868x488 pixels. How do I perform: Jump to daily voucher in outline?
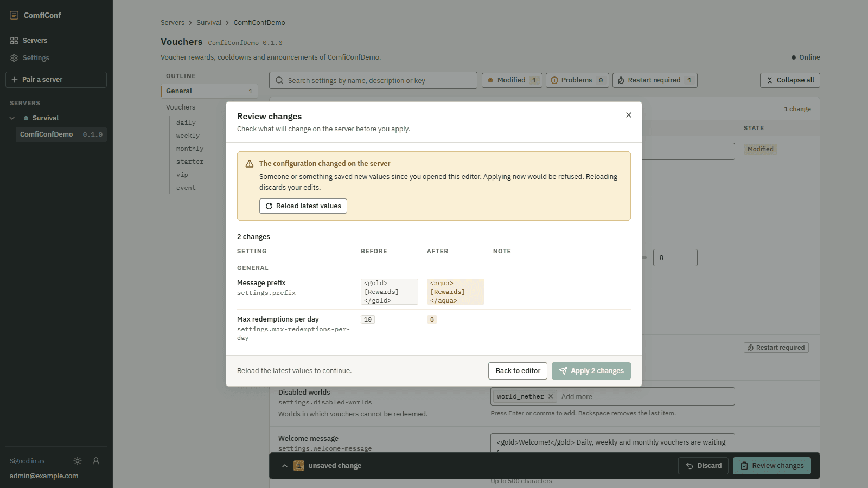186,123
